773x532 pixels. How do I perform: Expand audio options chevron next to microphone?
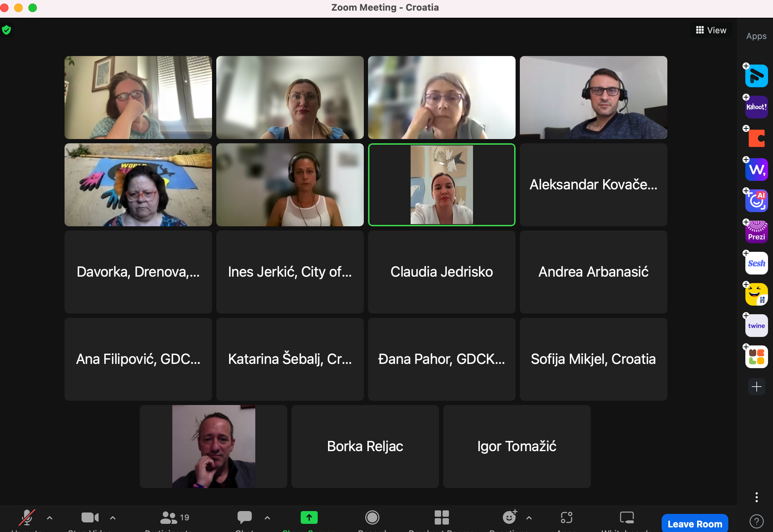[50, 518]
